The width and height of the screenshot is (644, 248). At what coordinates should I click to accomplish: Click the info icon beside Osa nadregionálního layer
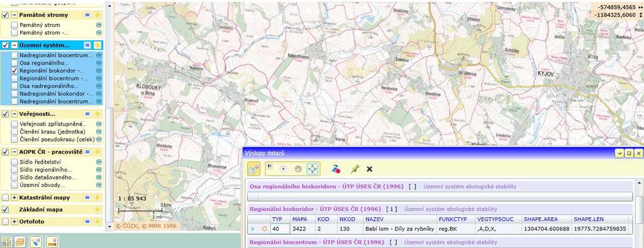[99, 86]
